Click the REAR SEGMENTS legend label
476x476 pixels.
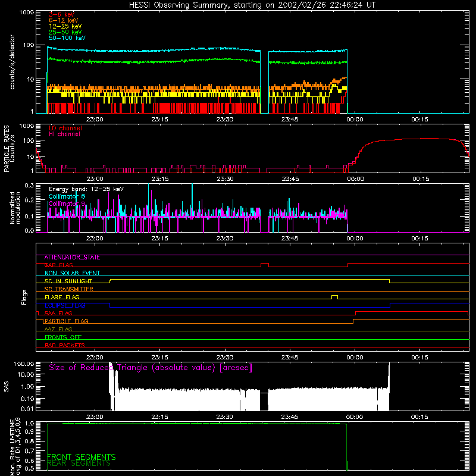79,464
